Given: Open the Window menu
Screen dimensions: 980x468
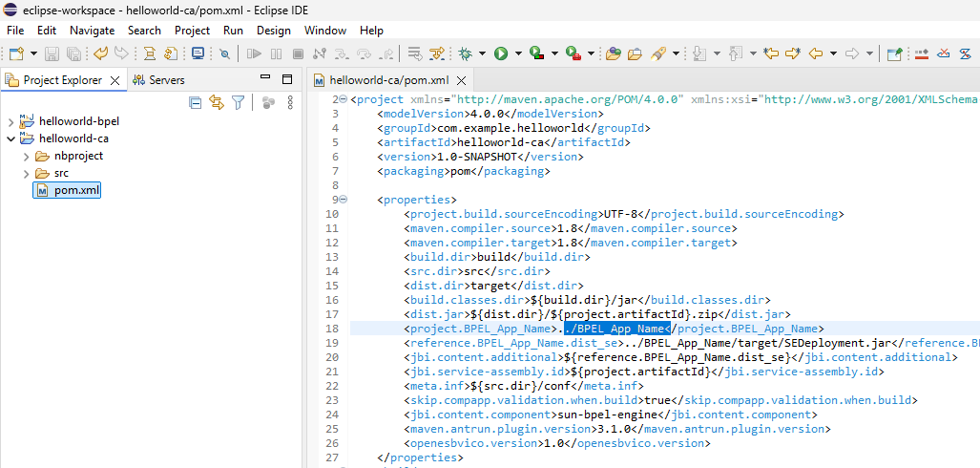Looking at the screenshot, I should click(325, 30).
